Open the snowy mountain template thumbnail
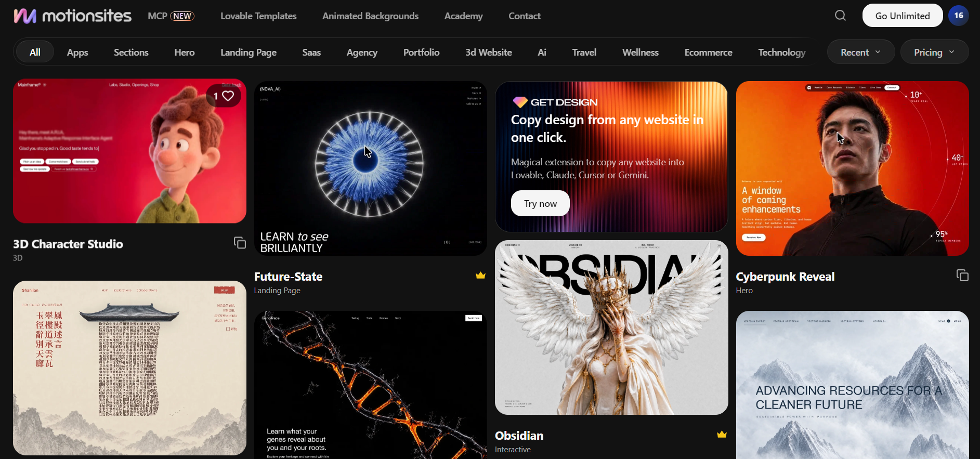Viewport: 980px width, 459px height. pyautogui.click(x=853, y=385)
